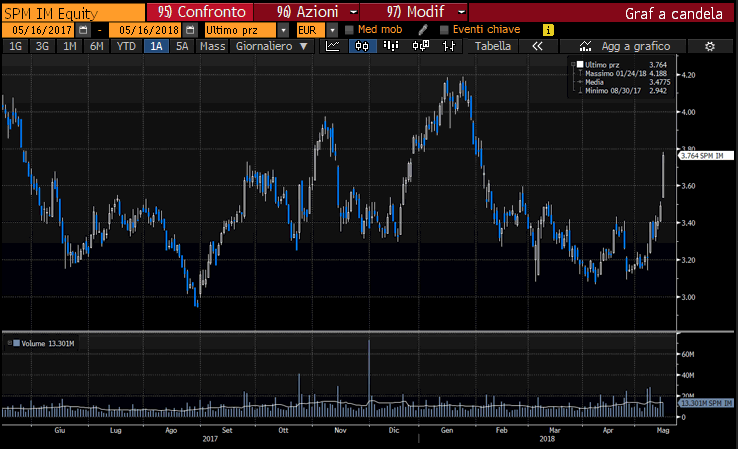
Task: Open the EUR currency dropdown arrow
Action: (332, 30)
